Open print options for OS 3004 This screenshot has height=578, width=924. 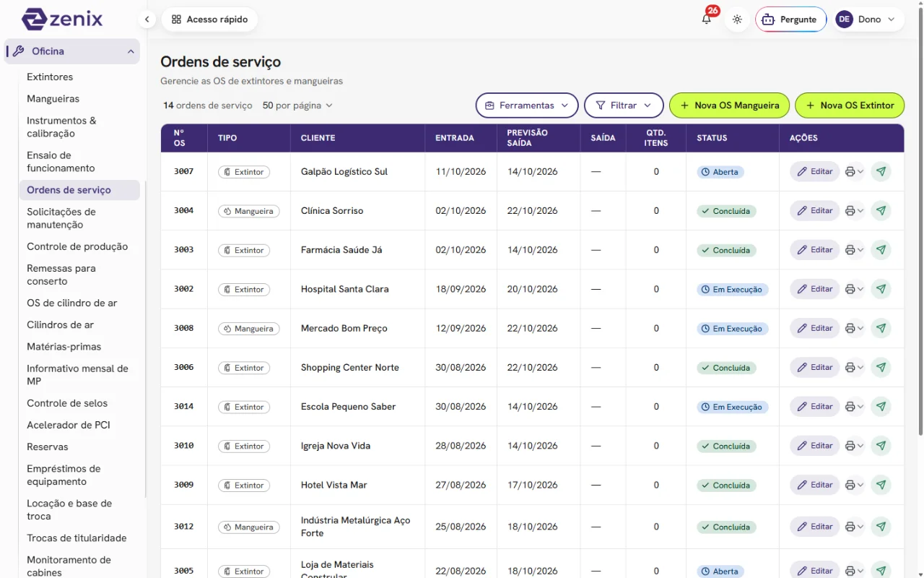(x=854, y=211)
